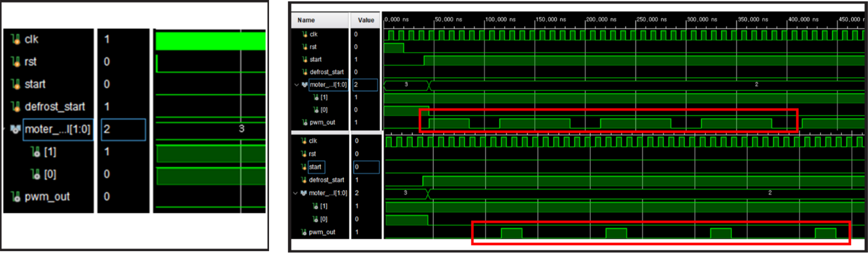Click the rst signal icon in the enlarged left panel

[15, 62]
